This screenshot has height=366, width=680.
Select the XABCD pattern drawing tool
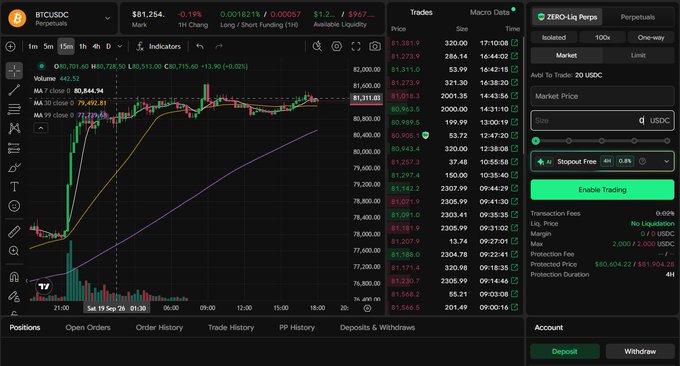click(x=14, y=128)
